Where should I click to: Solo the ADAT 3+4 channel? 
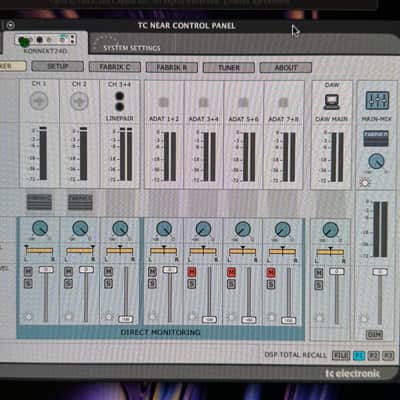click(x=191, y=284)
